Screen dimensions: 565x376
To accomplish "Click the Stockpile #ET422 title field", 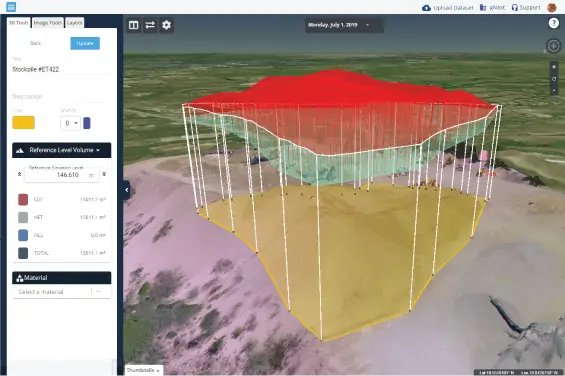I will click(60, 69).
